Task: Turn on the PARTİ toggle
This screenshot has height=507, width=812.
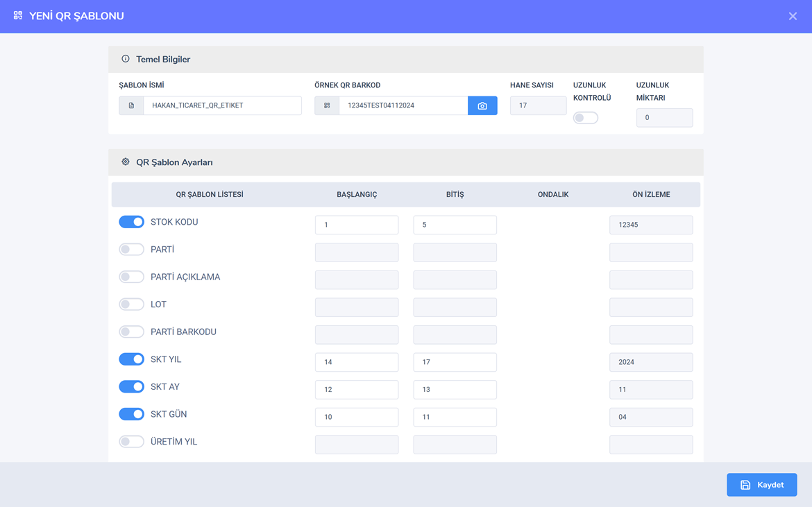Action: point(131,250)
